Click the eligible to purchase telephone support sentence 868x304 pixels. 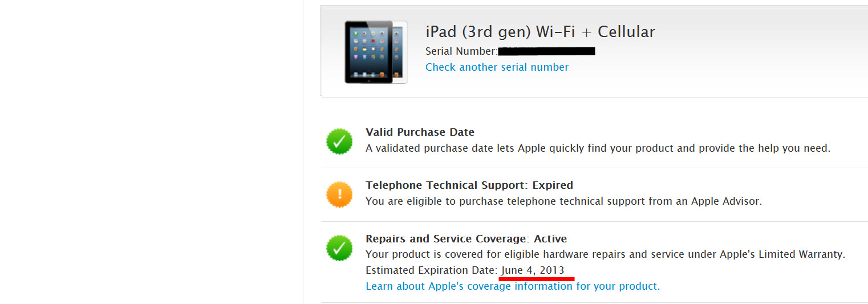click(x=563, y=201)
